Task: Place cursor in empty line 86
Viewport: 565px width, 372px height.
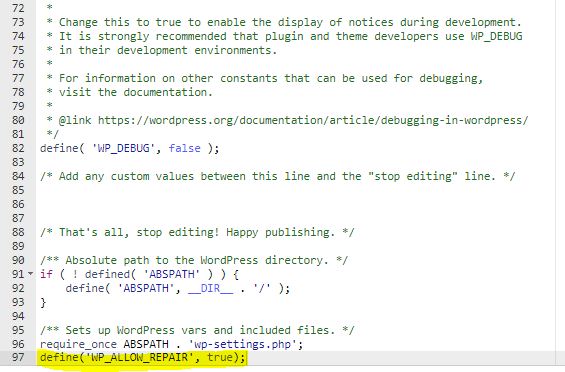Action: tap(295, 204)
